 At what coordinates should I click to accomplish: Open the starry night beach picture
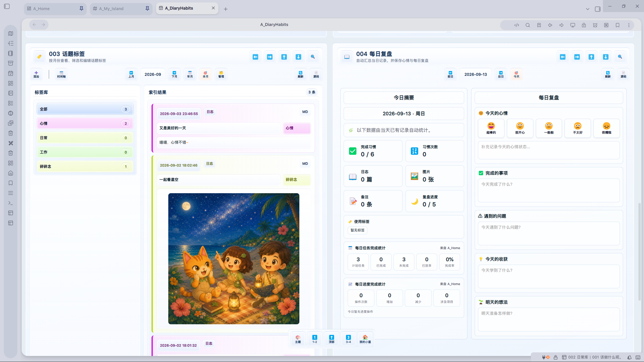click(x=234, y=259)
